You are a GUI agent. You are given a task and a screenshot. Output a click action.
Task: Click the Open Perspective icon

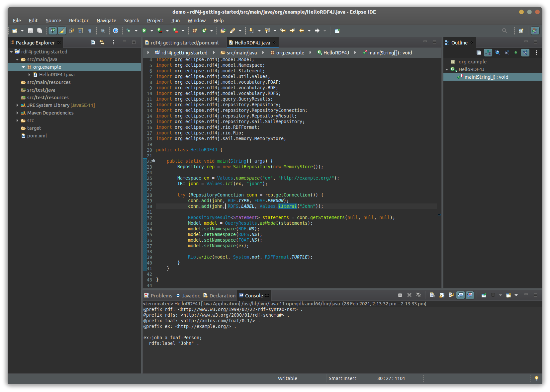[x=521, y=31]
